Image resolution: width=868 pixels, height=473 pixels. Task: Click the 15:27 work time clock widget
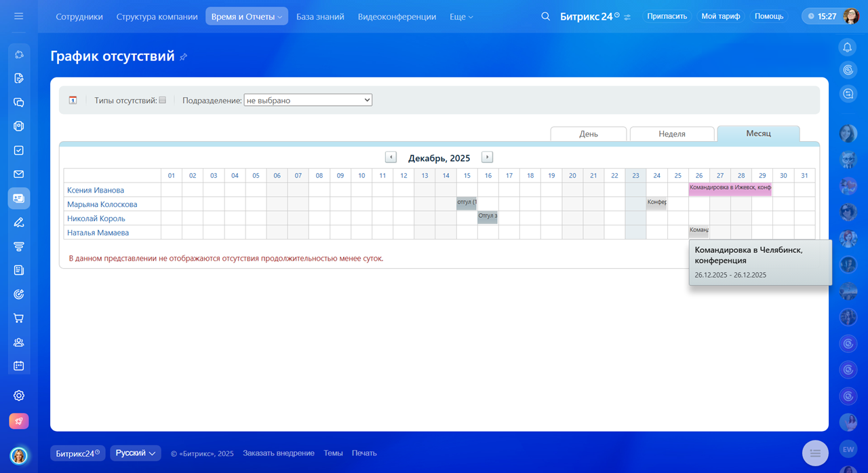[822, 16]
